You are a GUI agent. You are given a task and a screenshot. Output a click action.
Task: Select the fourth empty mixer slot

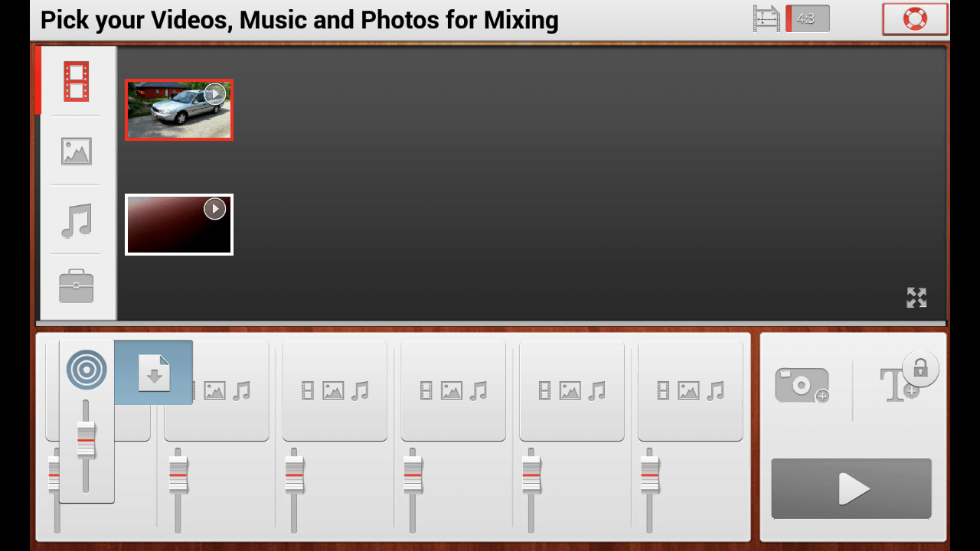coord(453,391)
